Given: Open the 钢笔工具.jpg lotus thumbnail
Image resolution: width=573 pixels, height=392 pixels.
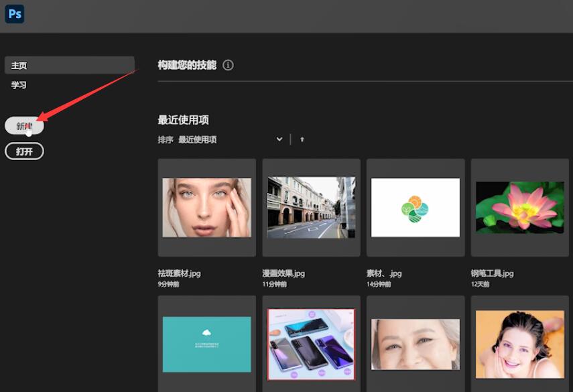Looking at the screenshot, I should tap(520, 208).
